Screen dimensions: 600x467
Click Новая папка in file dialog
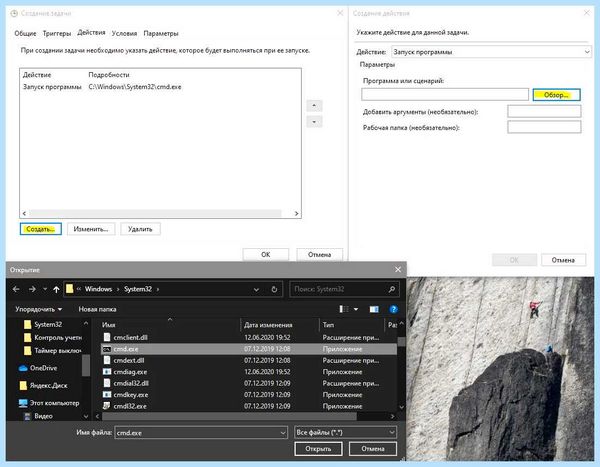pyautogui.click(x=97, y=309)
